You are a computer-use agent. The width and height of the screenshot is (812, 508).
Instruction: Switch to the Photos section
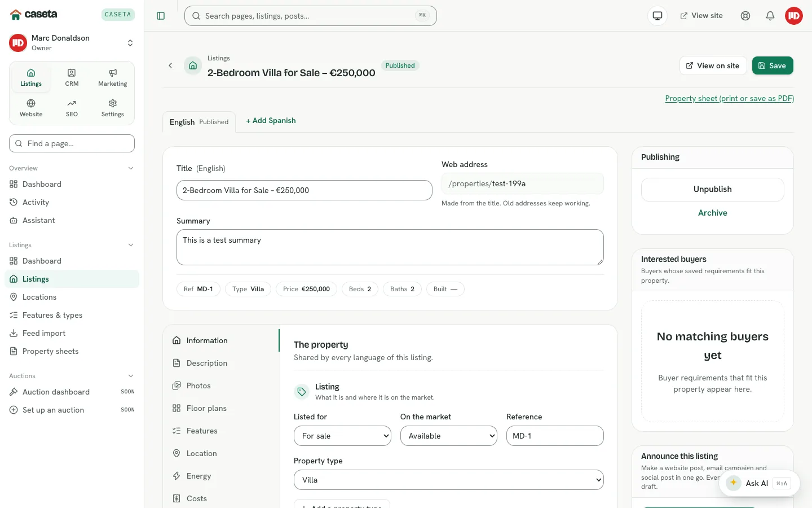222,386
